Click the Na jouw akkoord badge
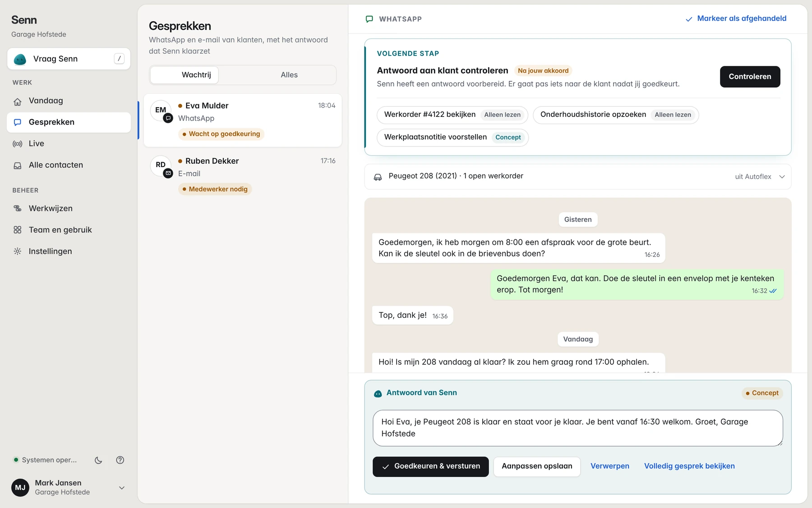 [x=543, y=71]
